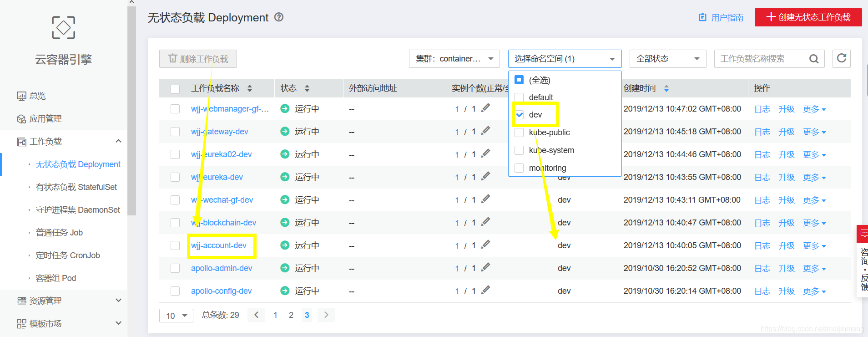
Task: Click the refresh icon button
Action: pyautogui.click(x=842, y=58)
